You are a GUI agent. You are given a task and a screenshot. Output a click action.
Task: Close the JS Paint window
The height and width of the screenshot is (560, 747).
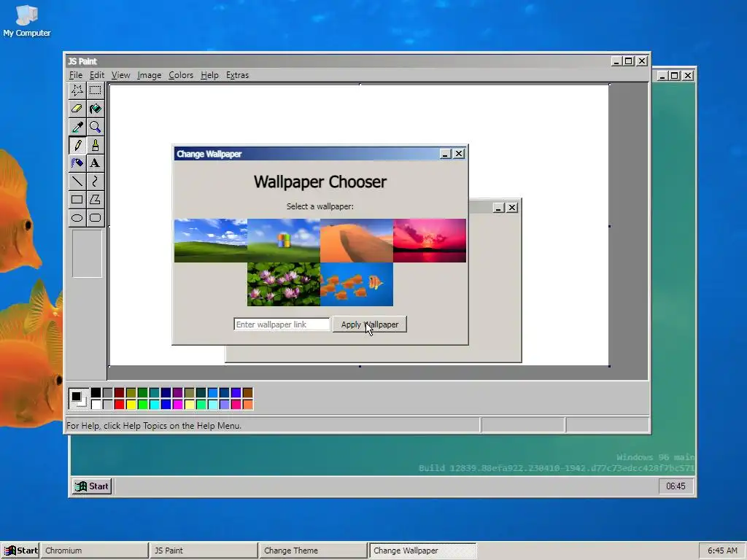point(642,61)
